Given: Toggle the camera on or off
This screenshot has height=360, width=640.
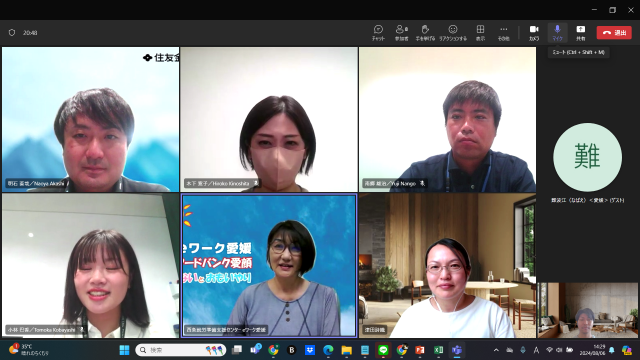Looking at the screenshot, I should [534, 33].
